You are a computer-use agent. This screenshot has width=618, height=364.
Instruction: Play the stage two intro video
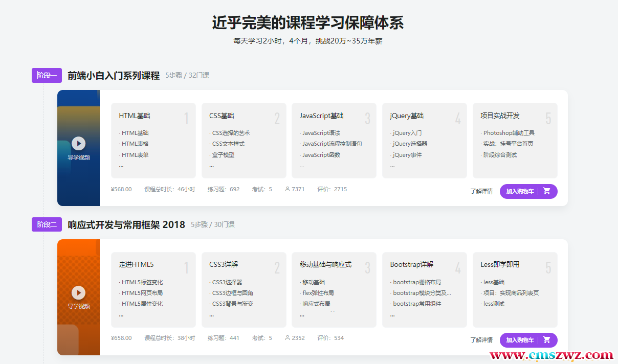[78, 292]
